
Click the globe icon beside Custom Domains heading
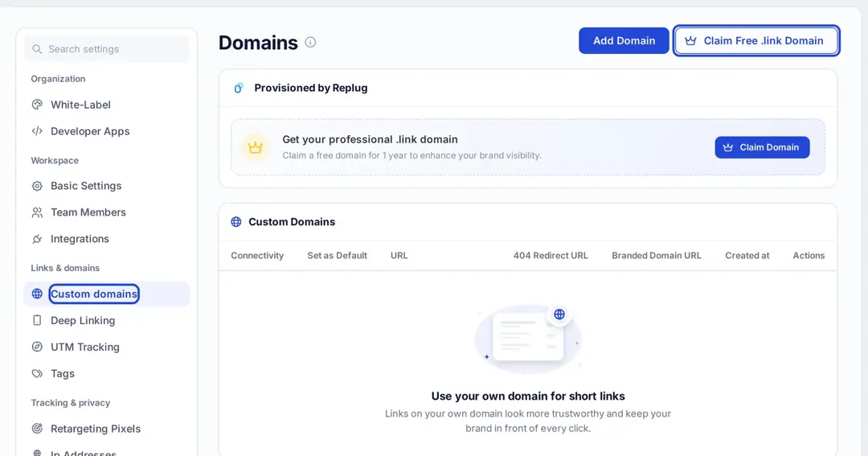point(236,222)
